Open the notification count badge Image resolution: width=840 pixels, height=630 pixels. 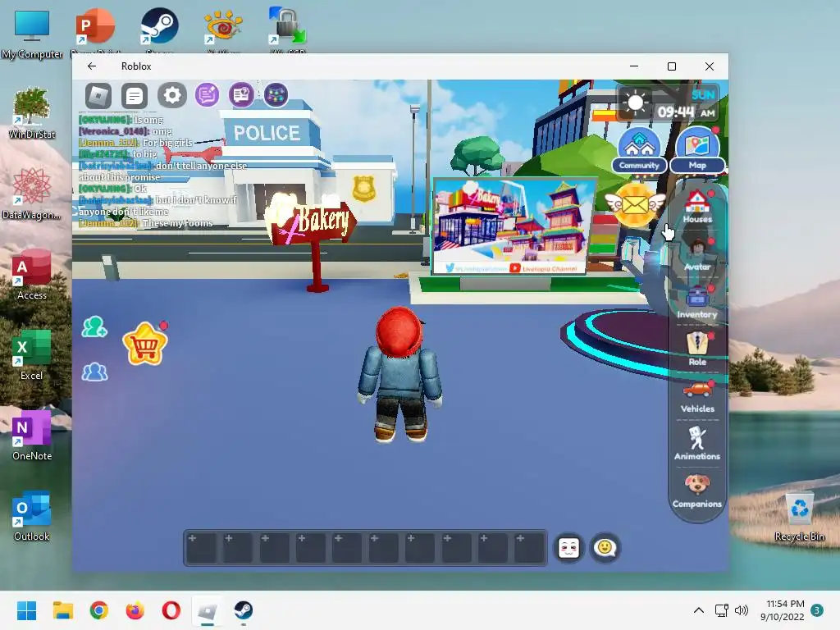coord(817,610)
